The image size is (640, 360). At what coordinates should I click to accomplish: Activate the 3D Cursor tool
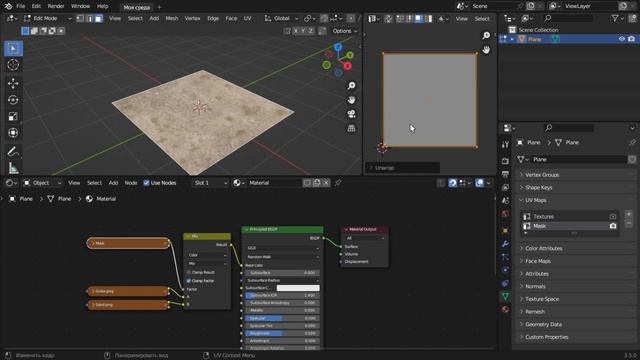13,65
